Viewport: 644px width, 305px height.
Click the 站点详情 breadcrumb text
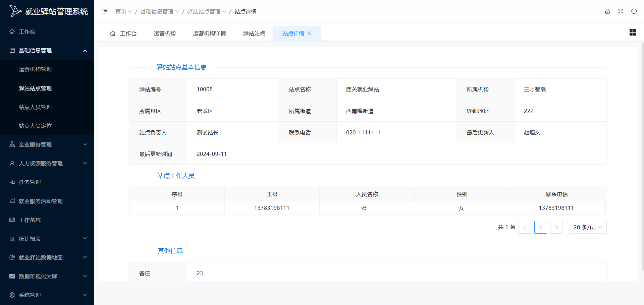click(x=246, y=11)
